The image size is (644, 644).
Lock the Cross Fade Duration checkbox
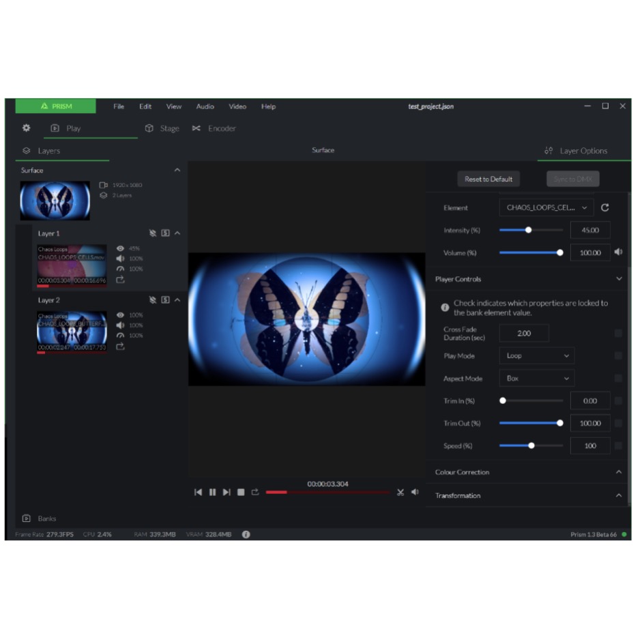[618, 334]
